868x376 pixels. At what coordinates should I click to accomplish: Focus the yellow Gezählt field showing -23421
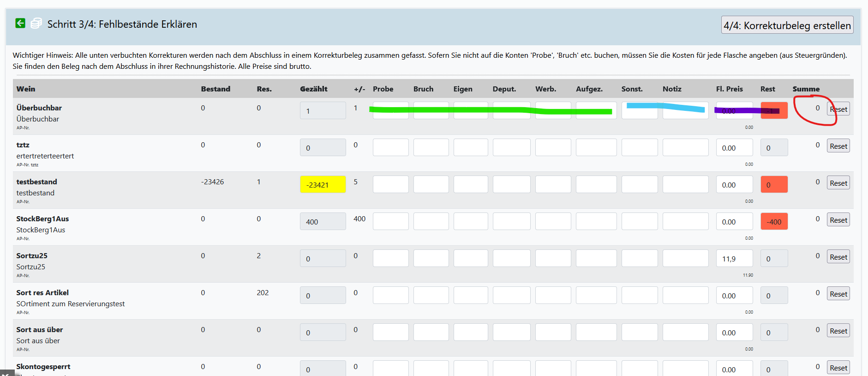click(323, 185)
